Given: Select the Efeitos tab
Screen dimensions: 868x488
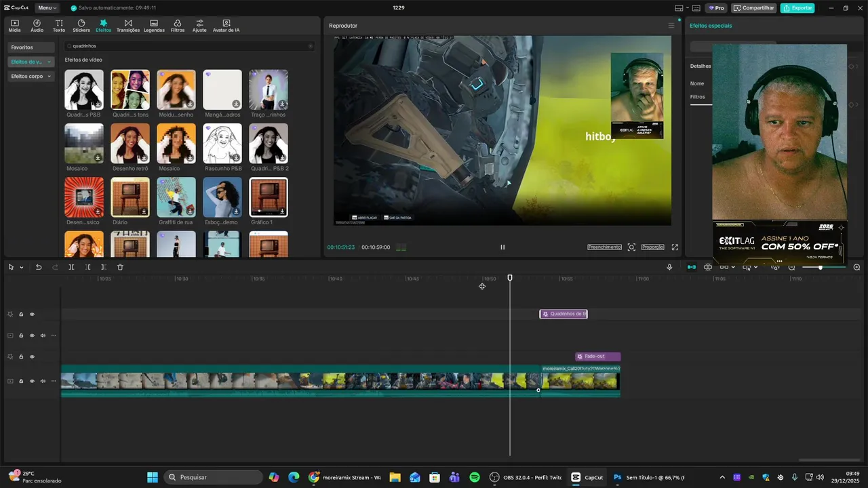Looking at the screenshot, I should point(103,26).
